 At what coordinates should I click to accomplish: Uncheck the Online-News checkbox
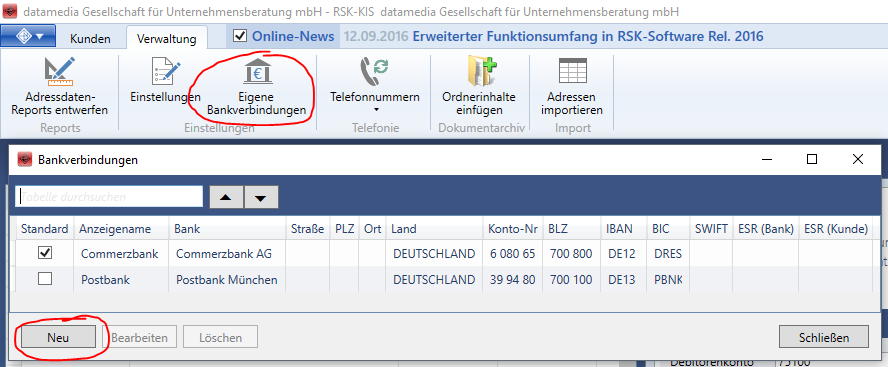pos(240,36)
